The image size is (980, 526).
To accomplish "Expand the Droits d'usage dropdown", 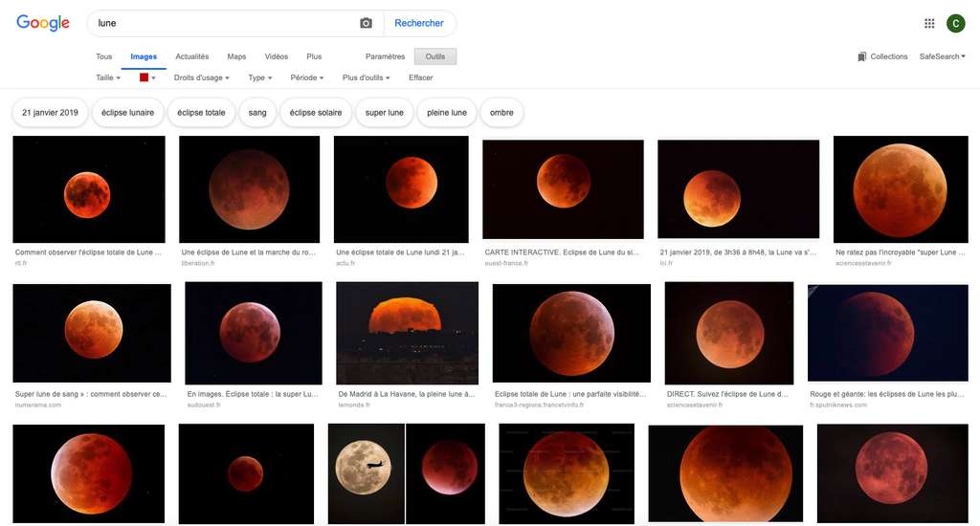I will point(201,77).
